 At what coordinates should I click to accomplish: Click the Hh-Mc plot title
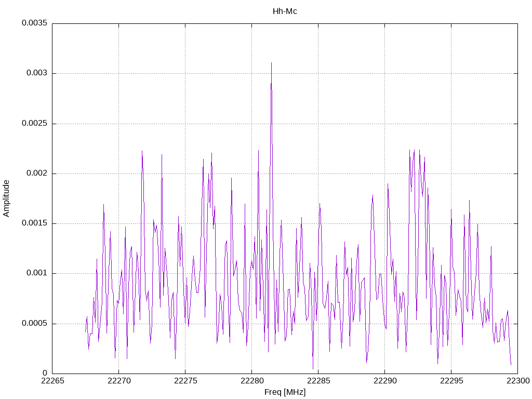tap(285, 11)
